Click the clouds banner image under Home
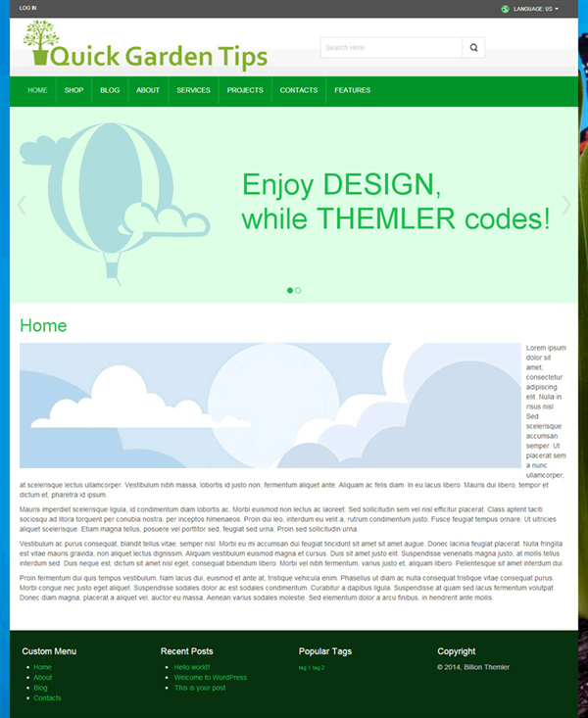 point(270,406)
